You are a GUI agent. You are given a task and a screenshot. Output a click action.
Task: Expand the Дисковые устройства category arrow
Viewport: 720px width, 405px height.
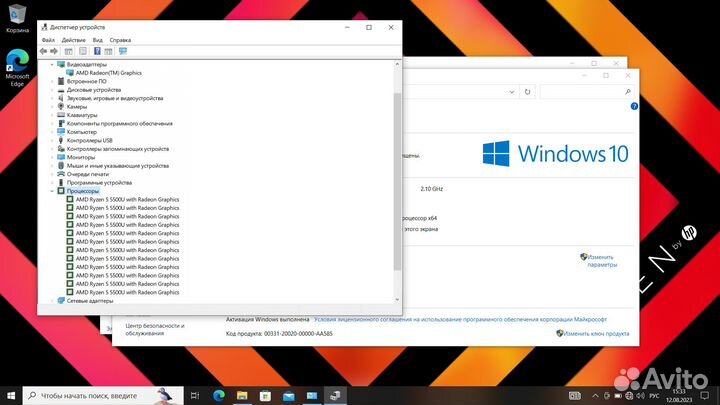coord(52,90)
